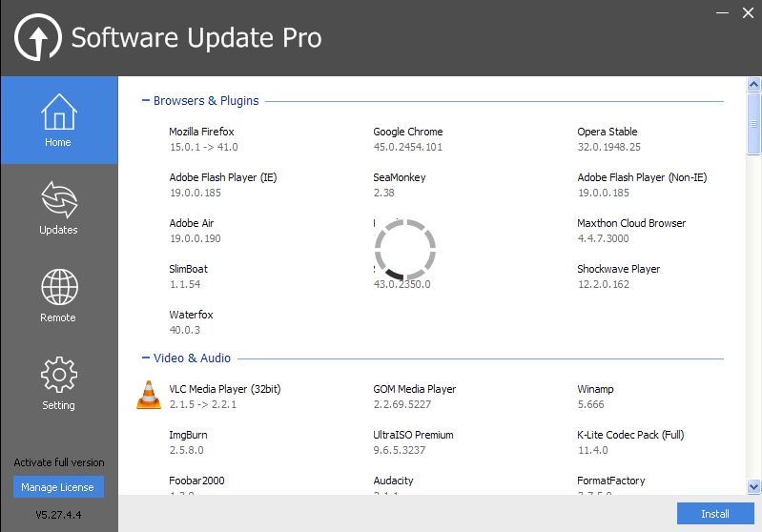
Task: Select Audacity entry
Action: (x=393, y=481)
